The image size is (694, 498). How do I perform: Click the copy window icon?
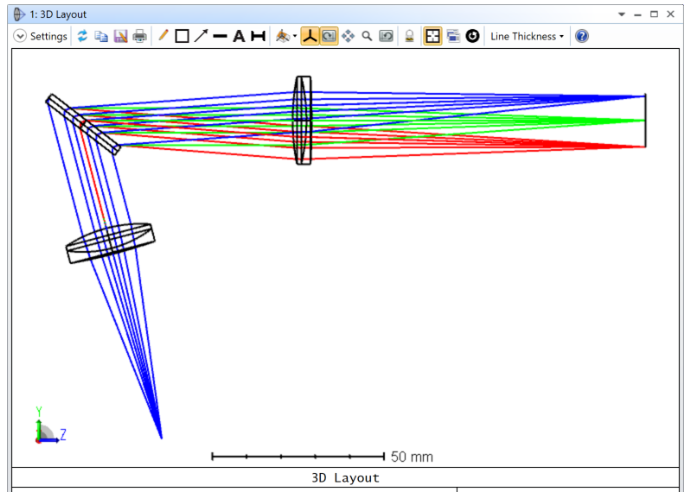[101, 36]
